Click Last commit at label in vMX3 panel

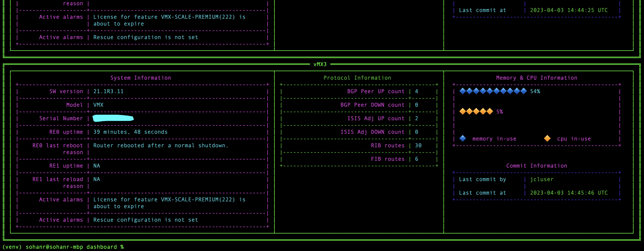482,193
